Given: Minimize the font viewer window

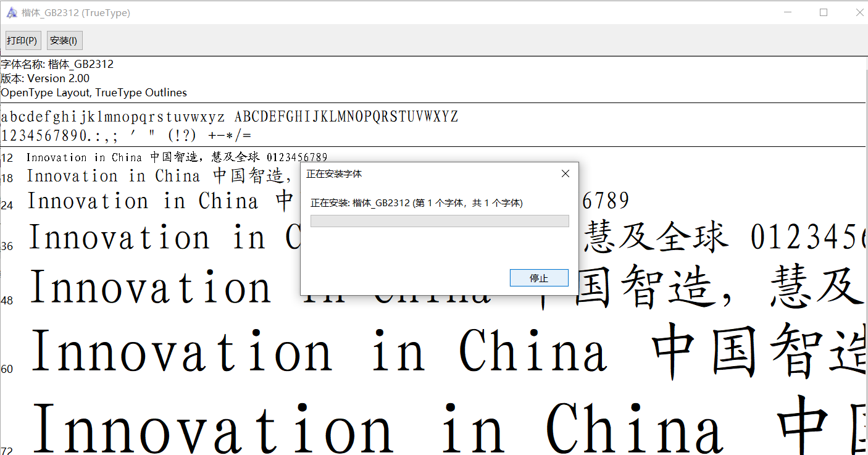Looking at the screenshot, I should [789, 12].
